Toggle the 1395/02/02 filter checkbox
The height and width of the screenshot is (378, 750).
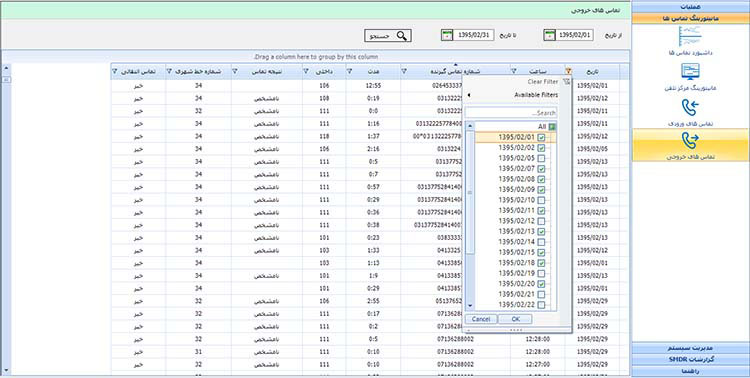(x=541, y=148)
